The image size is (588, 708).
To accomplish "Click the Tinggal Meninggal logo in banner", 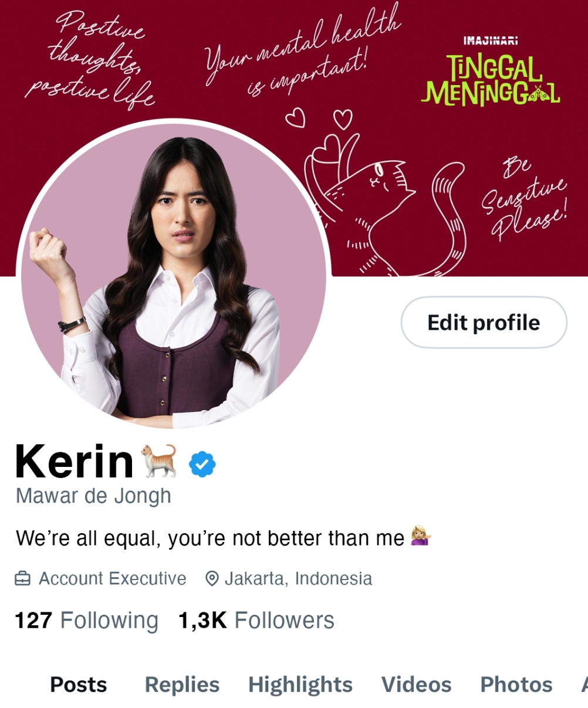I will coord(491,73).
